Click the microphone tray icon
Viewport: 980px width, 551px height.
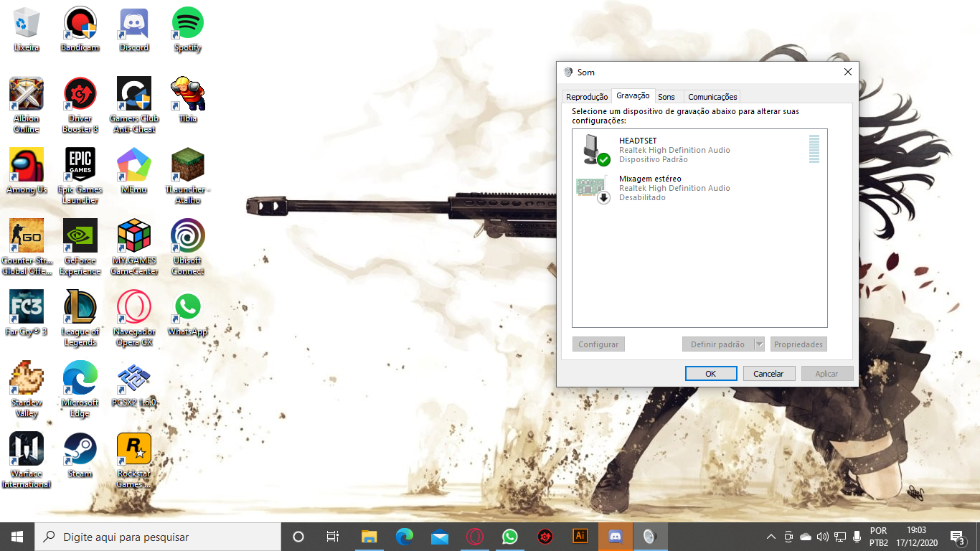857,537
